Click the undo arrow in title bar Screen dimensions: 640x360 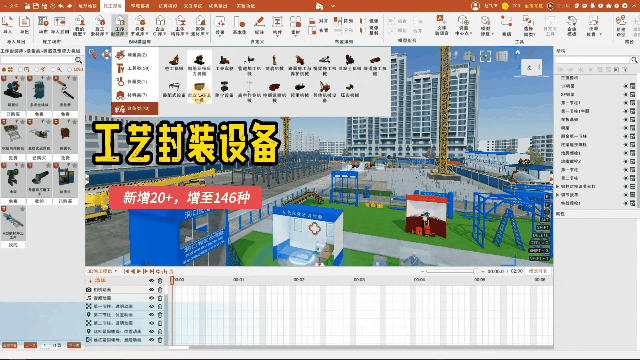click(61, 6)
